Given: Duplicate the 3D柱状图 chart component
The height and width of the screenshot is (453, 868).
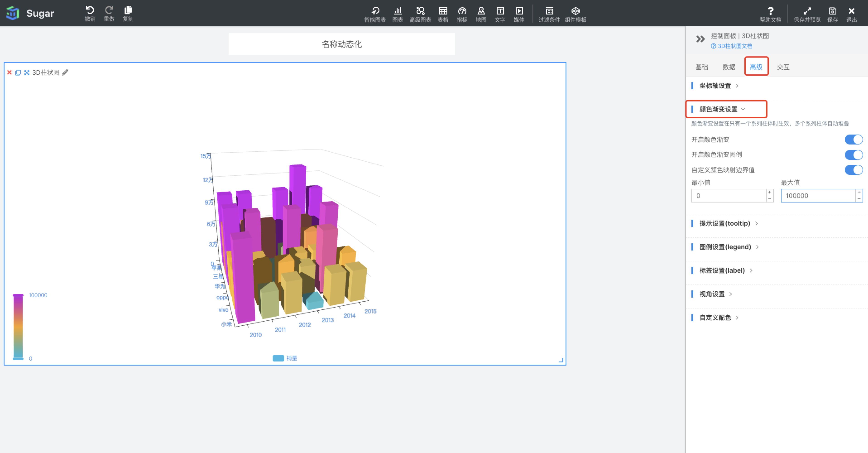Looking at the screenshot, I should point(18,72).
